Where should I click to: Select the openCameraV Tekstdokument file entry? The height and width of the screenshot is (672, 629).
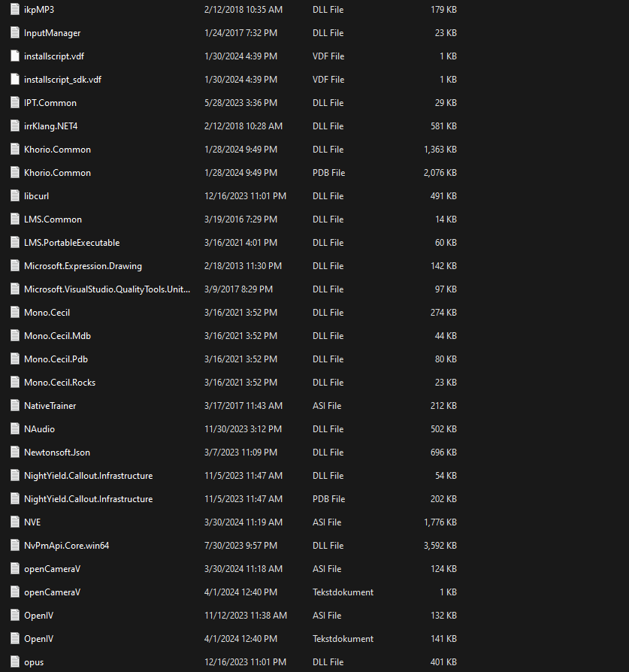pyautogui.click(x=52, y=592)
